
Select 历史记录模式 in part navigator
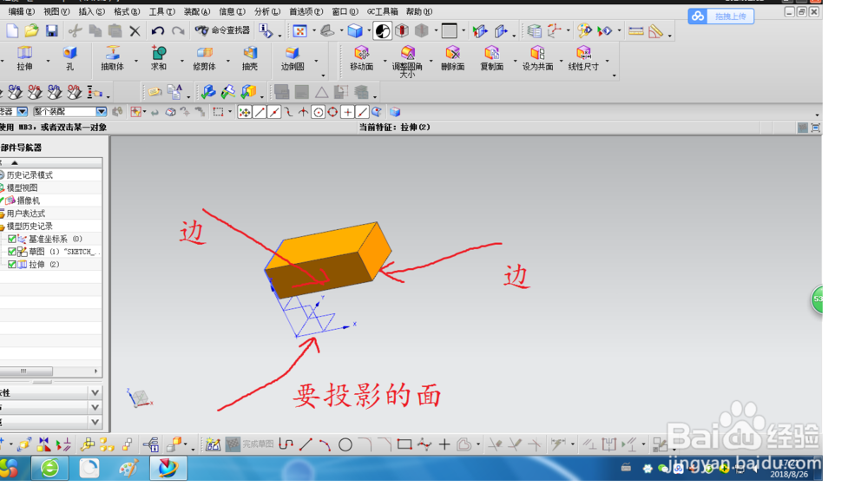pyautogui.click(x=30, y=174)
